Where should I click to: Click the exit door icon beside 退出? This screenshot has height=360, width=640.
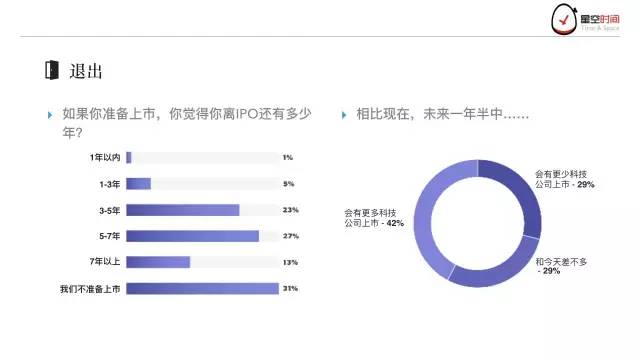pos(52,70)
